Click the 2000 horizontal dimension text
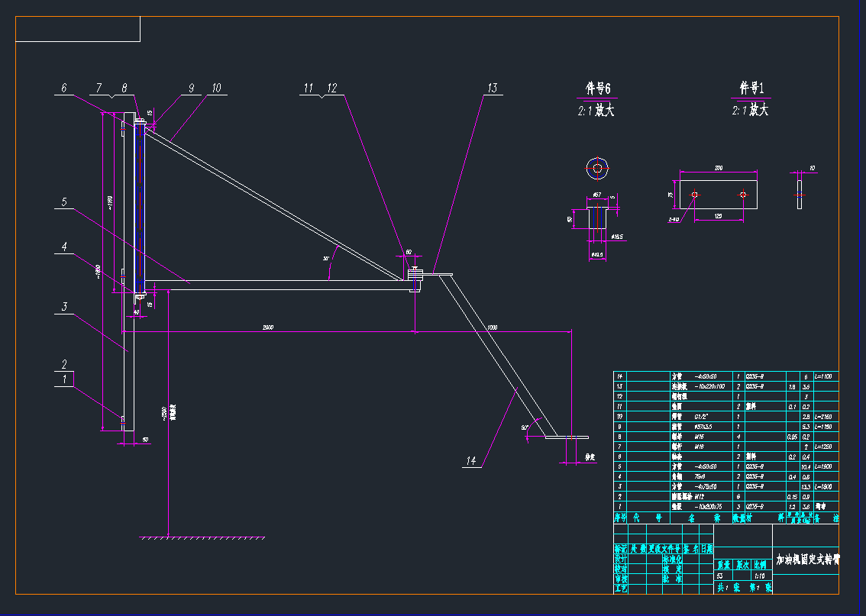 point(268,327)
